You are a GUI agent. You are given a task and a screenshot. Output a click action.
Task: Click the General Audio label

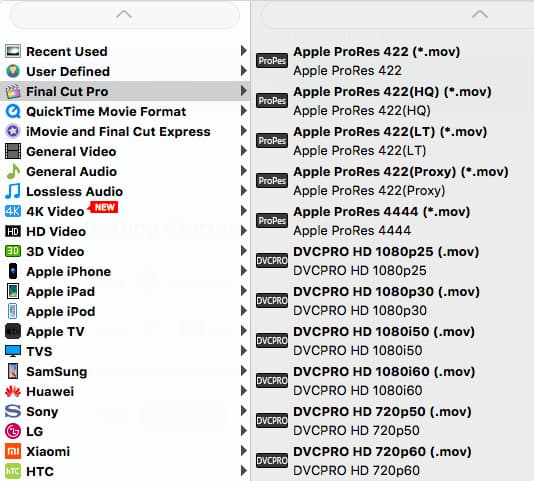(x=72, y=171)
